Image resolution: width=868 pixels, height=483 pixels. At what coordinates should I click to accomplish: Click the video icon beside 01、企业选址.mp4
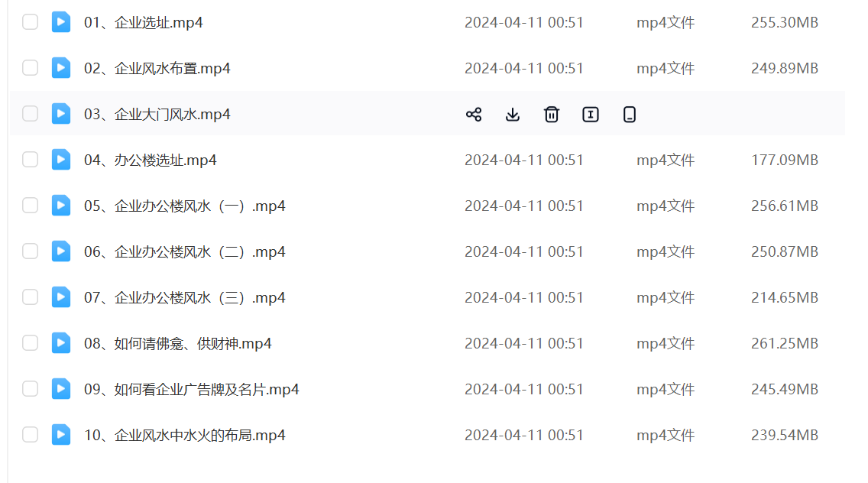pos(61,22)
